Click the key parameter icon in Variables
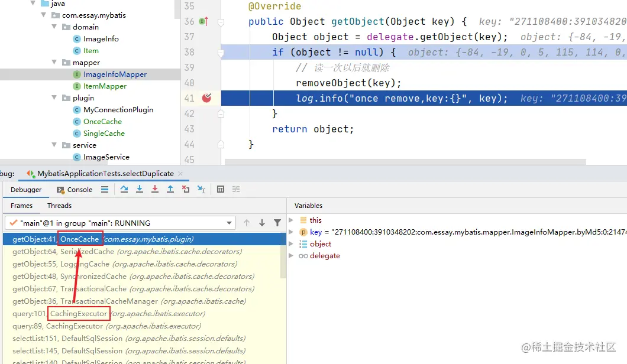The width and height of the screenshot is (627, 364). point(303,232)
